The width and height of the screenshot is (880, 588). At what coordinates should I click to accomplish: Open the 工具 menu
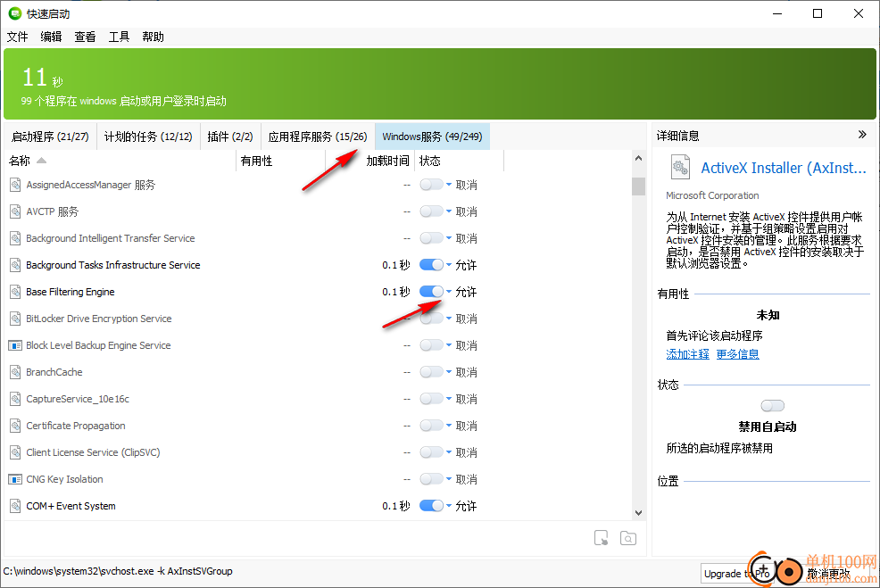coord(119,37)
